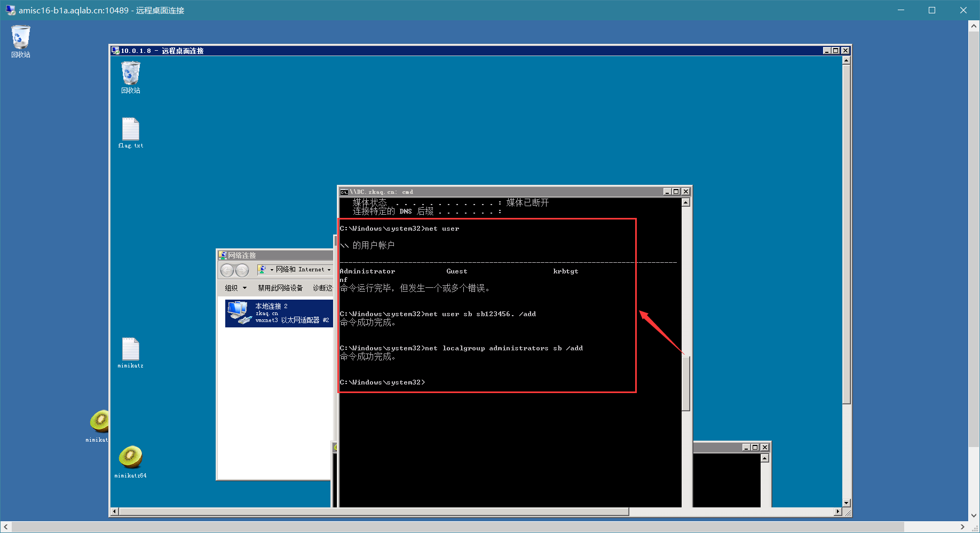Click the Back arrow in the Network Connections window

tap(227, 270)
